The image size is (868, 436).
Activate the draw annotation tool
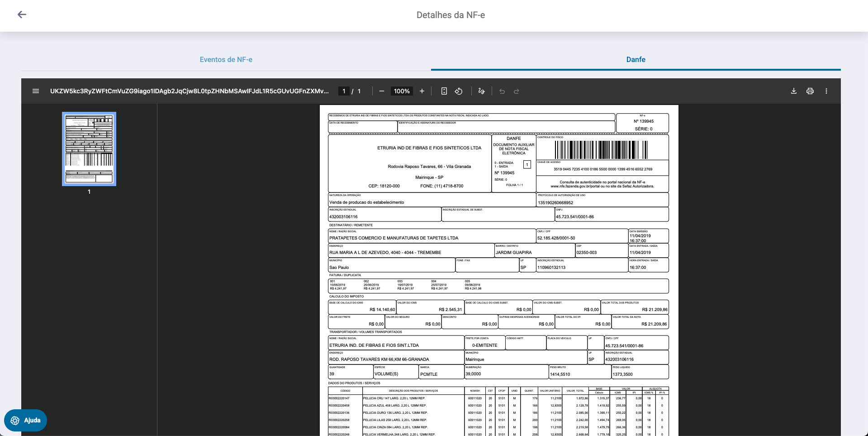coord(481,91)
